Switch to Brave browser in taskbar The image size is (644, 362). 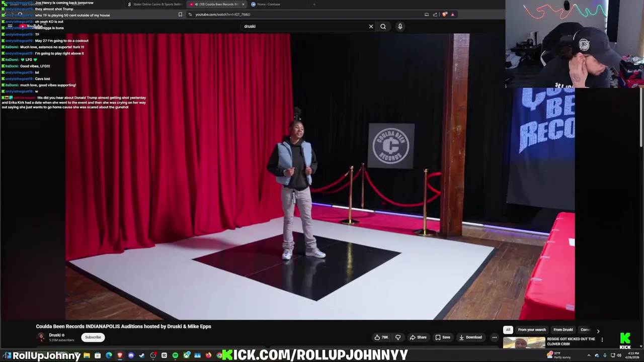pos(120,355)
